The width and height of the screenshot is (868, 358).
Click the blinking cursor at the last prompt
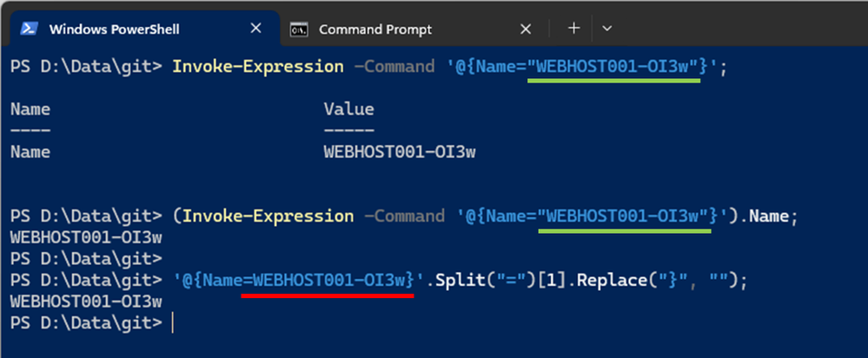[x=173, y=323]
